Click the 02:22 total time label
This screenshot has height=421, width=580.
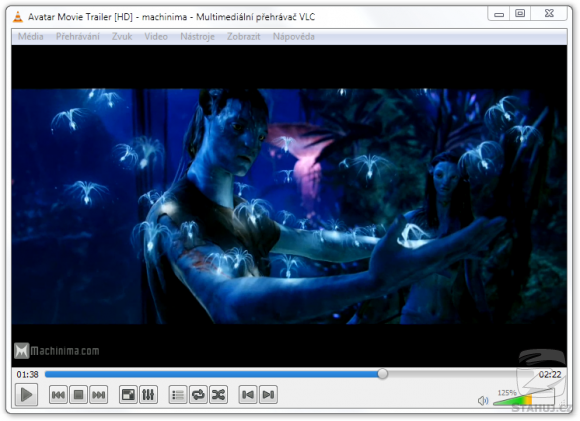click(550, 374)
